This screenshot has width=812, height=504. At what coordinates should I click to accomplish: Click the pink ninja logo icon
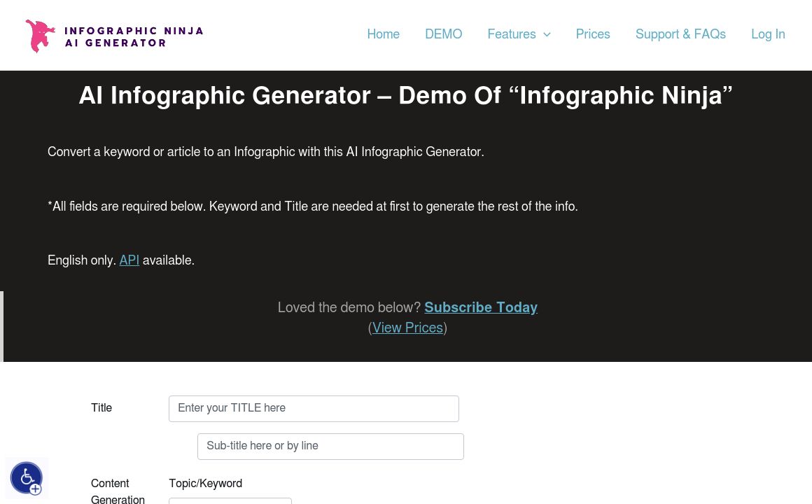(x=41, y=36)
